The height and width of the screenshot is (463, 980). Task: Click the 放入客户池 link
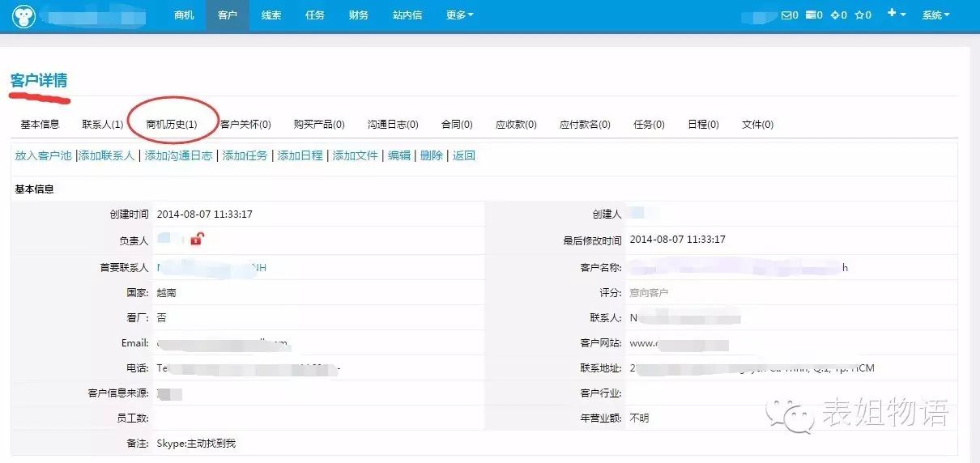43,155
